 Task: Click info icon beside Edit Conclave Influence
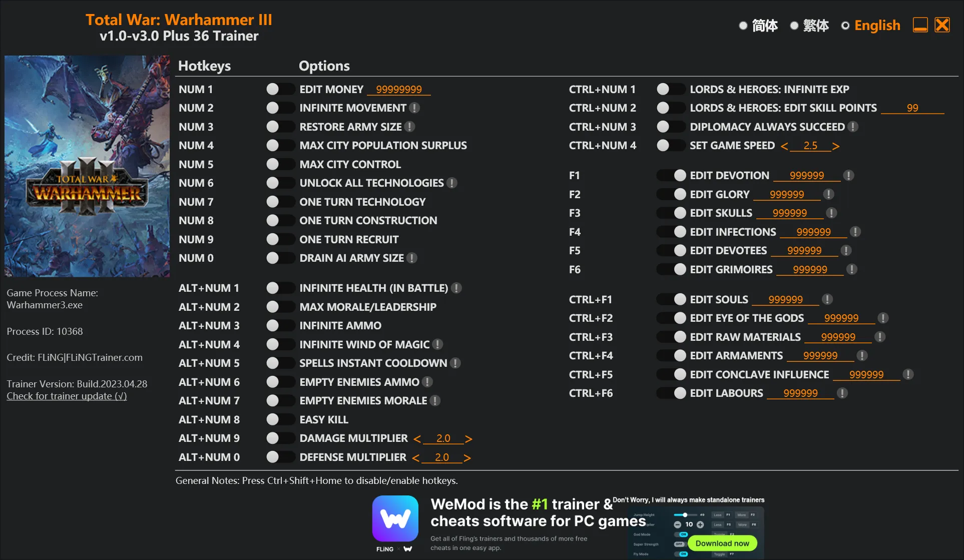click(x=908, y=375)
